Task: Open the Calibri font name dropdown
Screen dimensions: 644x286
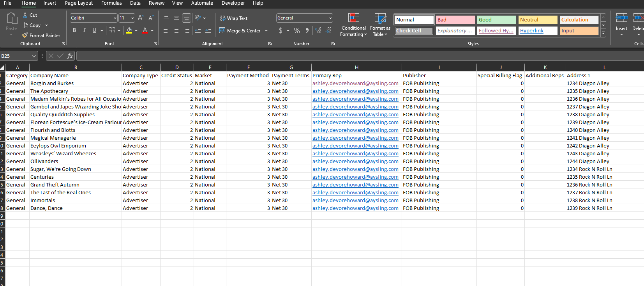Action: point(115,18)
